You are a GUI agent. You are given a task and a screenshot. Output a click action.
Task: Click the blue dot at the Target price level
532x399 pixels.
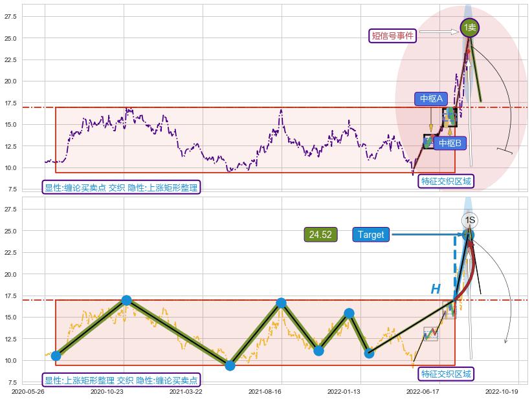pos(468,235)
